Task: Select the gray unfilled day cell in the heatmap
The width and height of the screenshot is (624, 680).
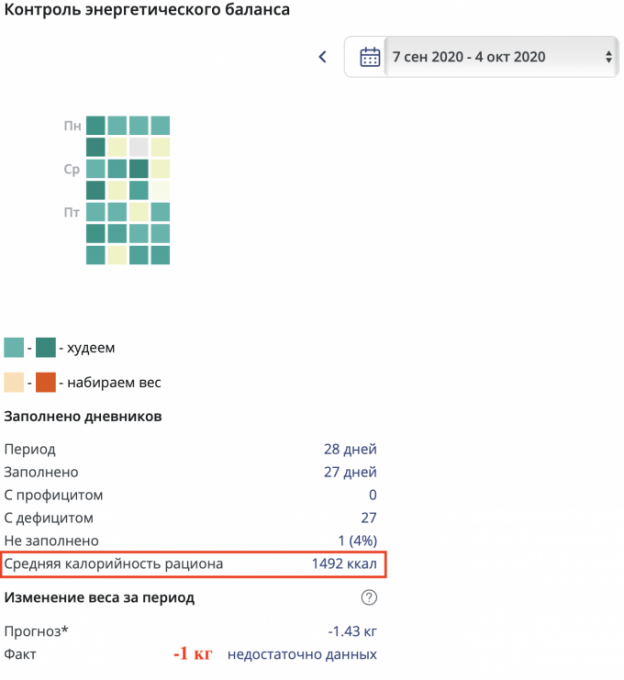Action: click(x=139, y=147)
